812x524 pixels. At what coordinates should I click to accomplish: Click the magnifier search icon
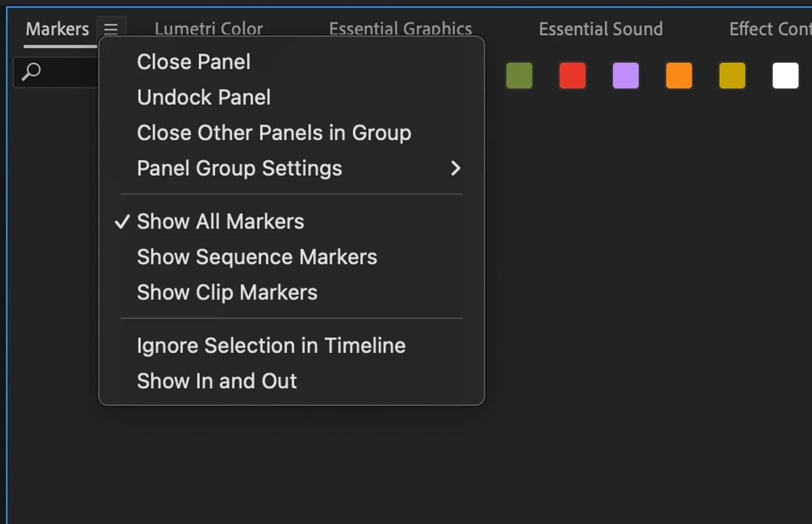point(31,72)
